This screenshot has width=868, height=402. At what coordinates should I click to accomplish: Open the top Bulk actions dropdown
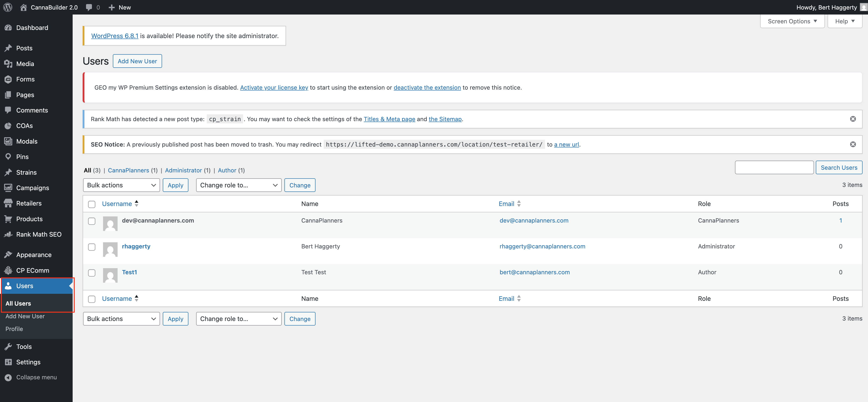pyautogui.click(x=121, y=185)
